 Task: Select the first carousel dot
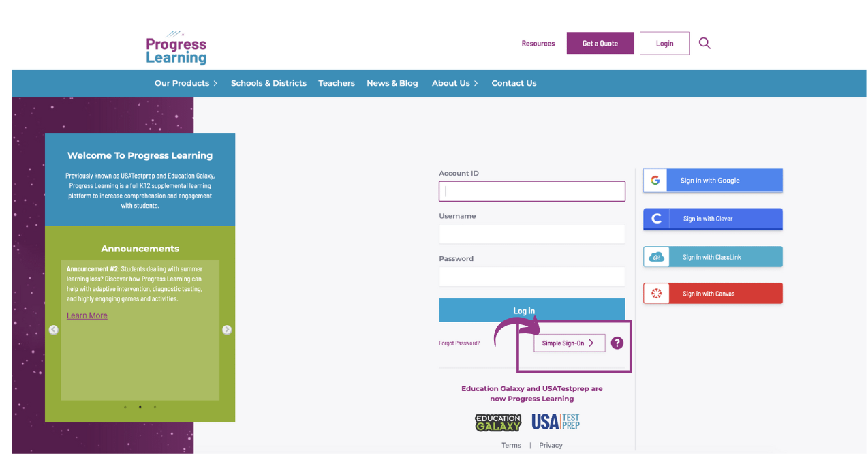coord(125,407)
